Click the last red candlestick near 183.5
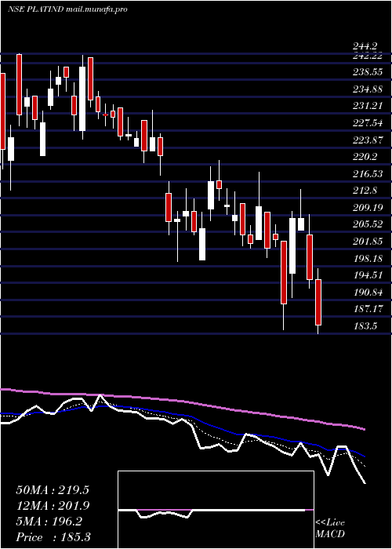The image size is (392, 549). [x=318, y=302]
